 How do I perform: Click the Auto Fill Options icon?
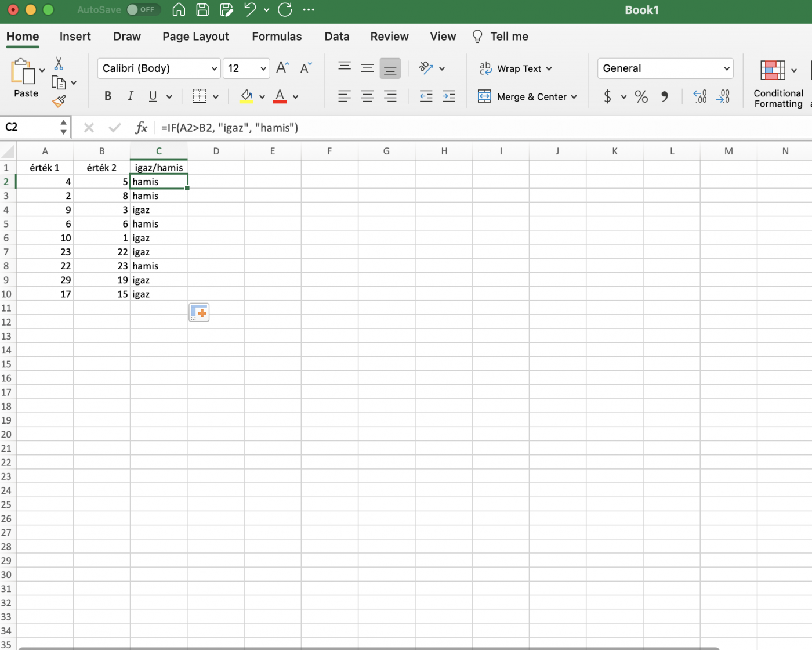(x=199, y=312)
